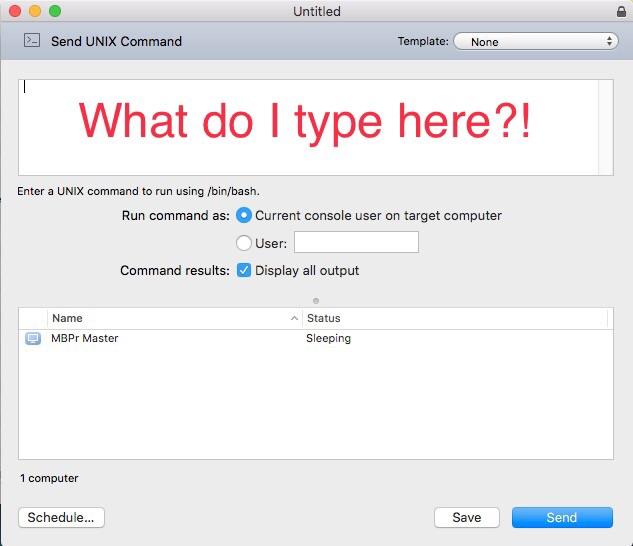Click the command area scrollbar track

pos(606,128)
